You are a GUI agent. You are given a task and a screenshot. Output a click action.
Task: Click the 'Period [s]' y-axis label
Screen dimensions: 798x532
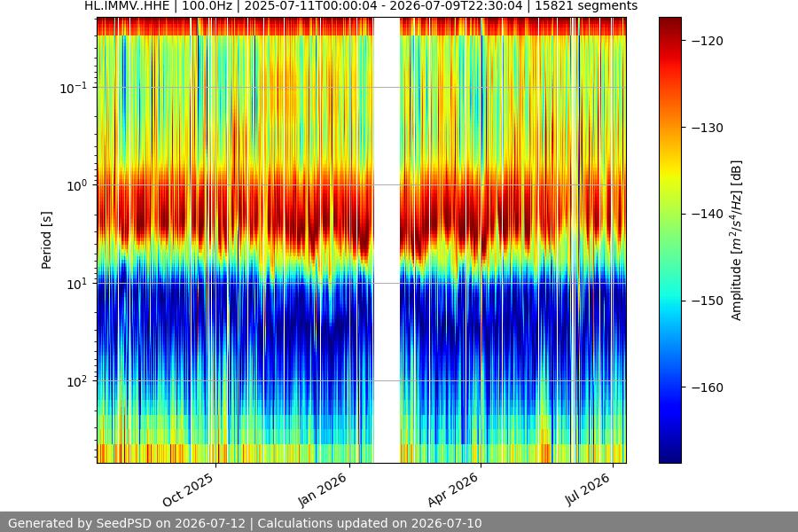click(46, 240)
